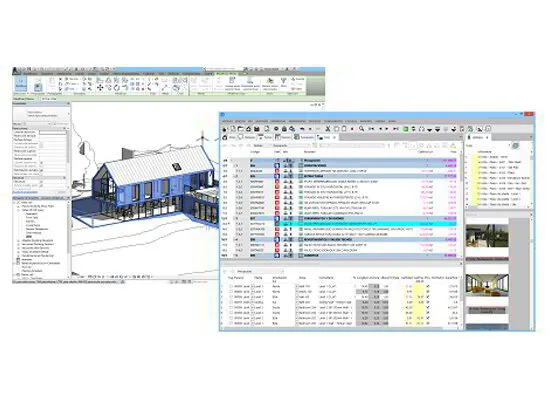The width and height of the screenshot is (550, 400).
Task: Click the Open folder icon in budget window toolbar
Action: [x=241, y=129]
